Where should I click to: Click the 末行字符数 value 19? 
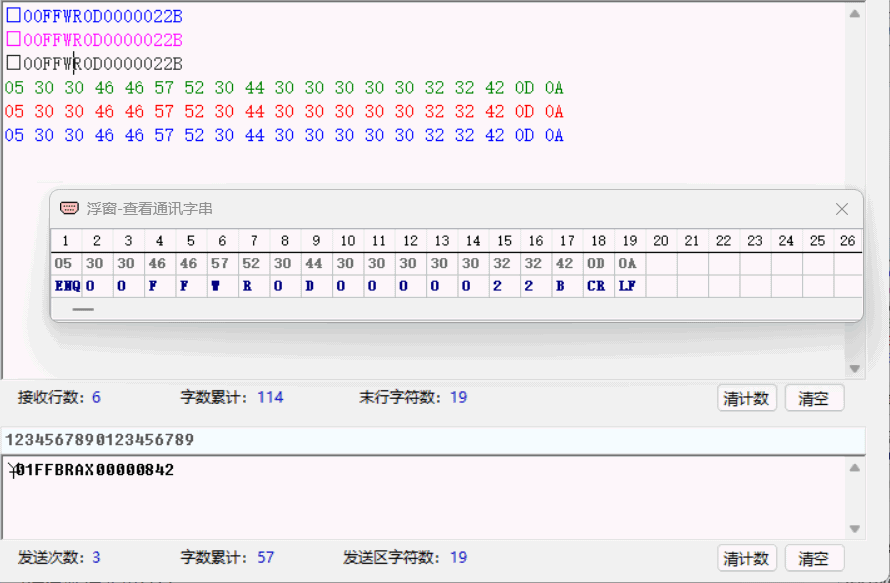coord(459,397)
